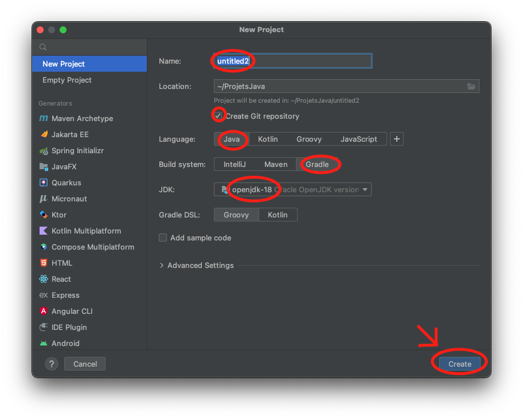
Task: Select Kotlin as the language
Action: click(268, 139)
